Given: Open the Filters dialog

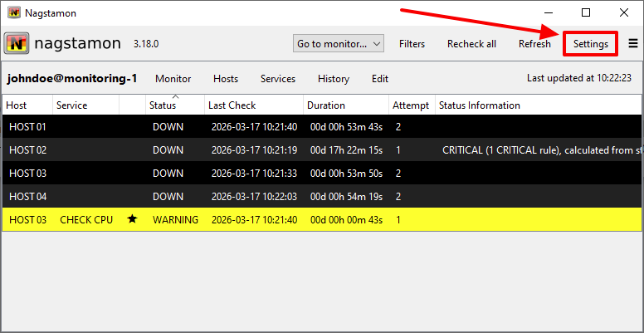Looking at the screenshot, I should click(x=412, y=44).
